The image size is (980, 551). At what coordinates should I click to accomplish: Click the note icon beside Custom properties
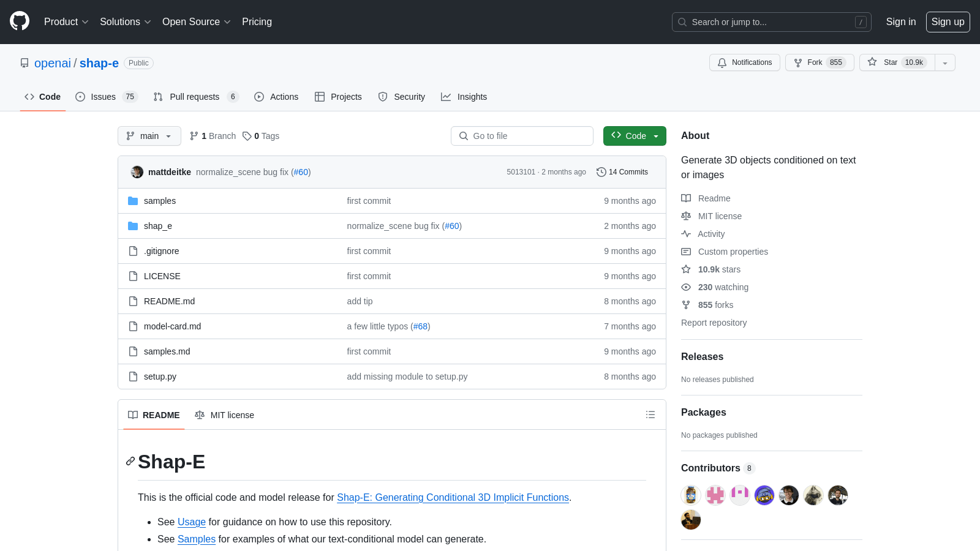click(x=686, y=252)
